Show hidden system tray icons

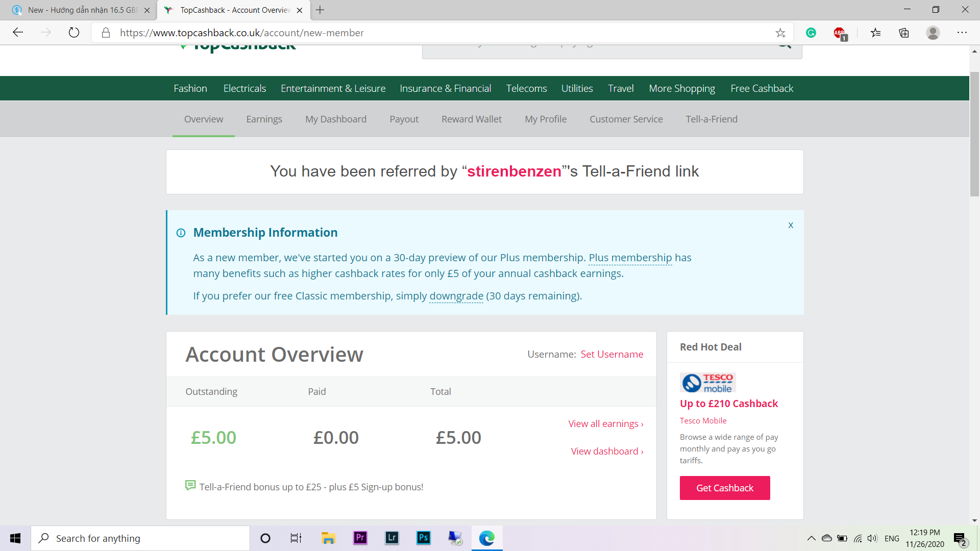812,538
